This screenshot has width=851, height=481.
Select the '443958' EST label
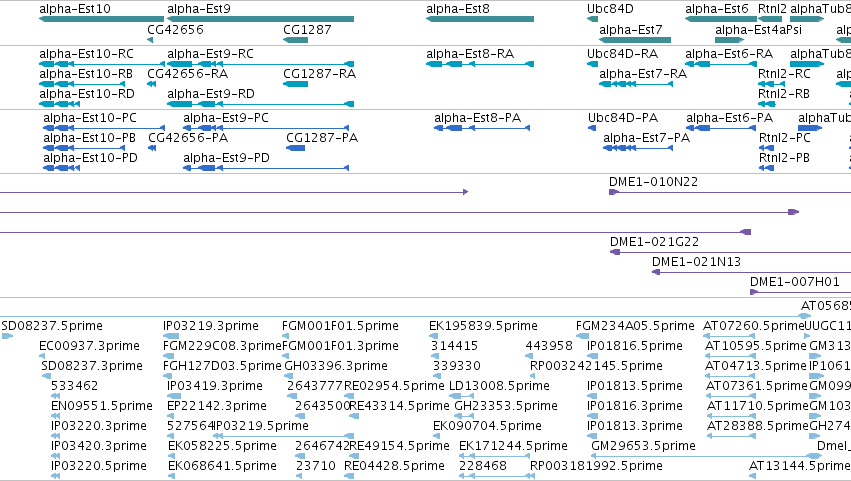[x=549, y=346]
